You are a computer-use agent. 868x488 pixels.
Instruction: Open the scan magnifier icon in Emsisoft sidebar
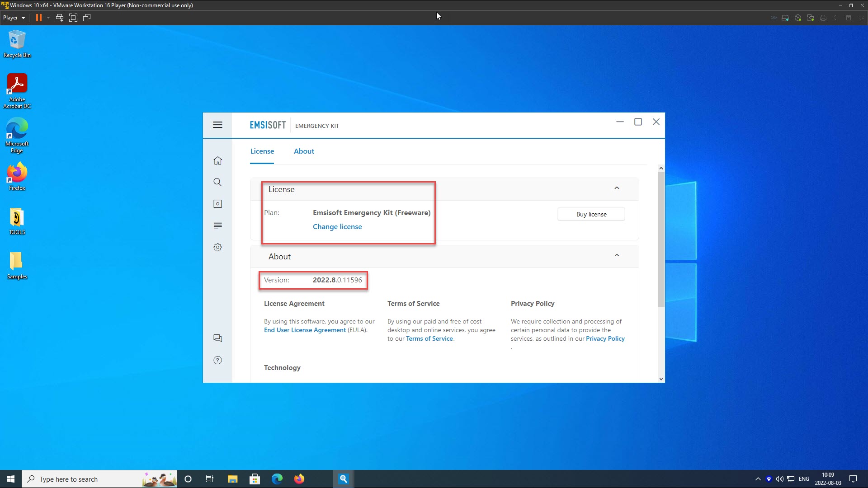pos(217,182)
